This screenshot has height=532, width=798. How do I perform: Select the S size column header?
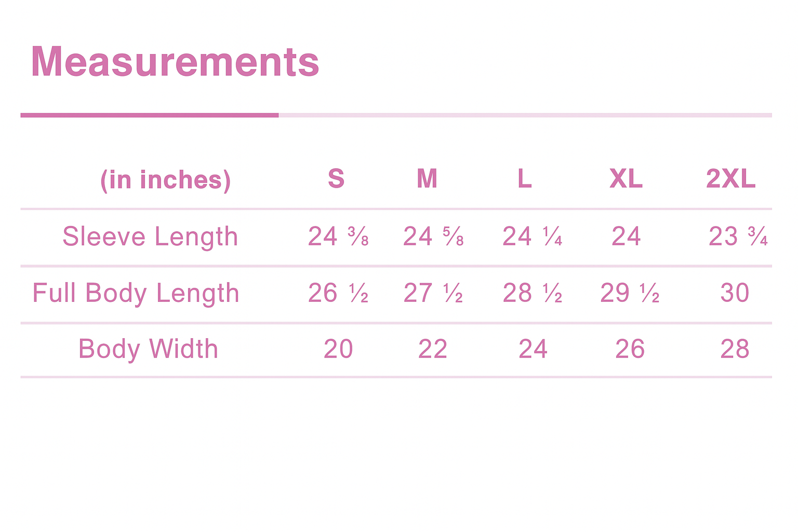pos(336,179)
